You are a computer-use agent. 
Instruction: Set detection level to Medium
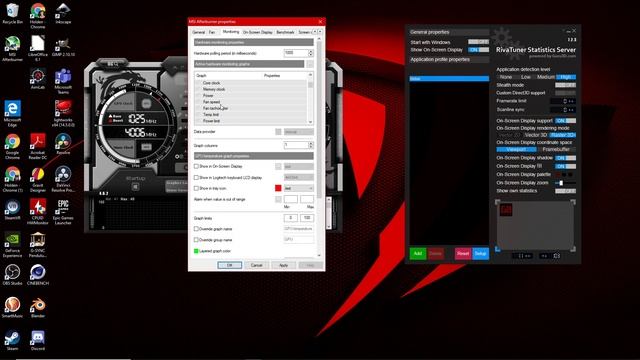[x=546, y=77]
